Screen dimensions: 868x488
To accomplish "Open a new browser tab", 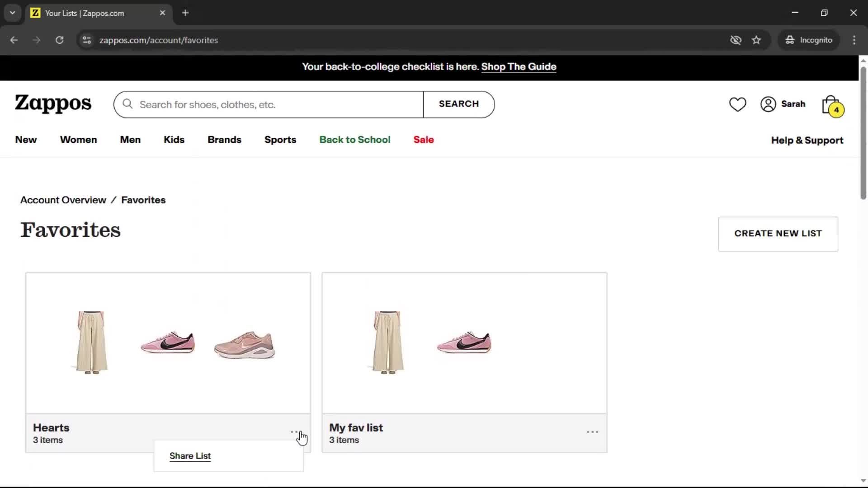I will [185, 13].
